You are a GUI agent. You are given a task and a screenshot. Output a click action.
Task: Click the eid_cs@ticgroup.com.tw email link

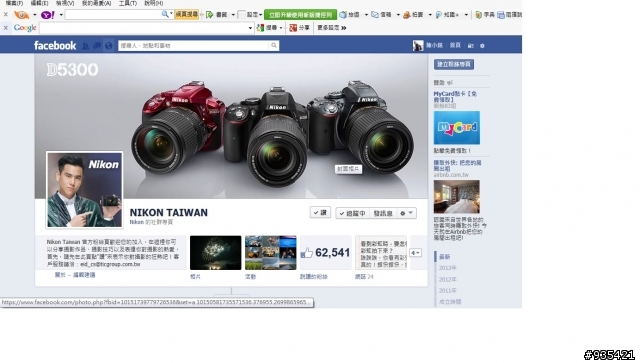[x=110, y=264]
